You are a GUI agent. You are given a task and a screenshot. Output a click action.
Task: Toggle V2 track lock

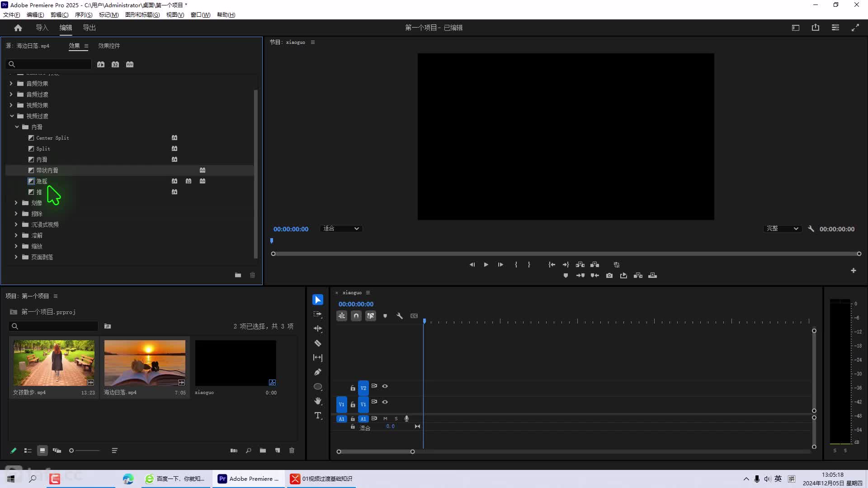pos(353,388)
